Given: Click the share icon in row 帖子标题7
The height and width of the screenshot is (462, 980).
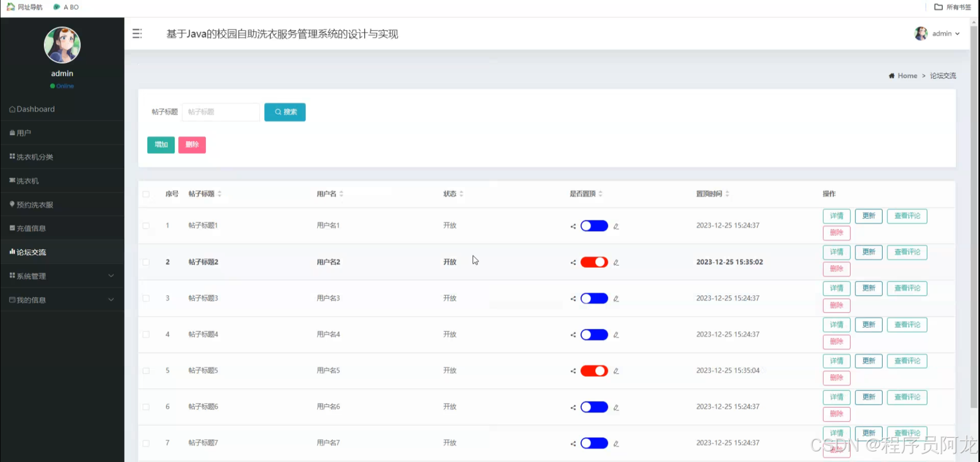Looking at the screenshot, I should click(573, 444).
